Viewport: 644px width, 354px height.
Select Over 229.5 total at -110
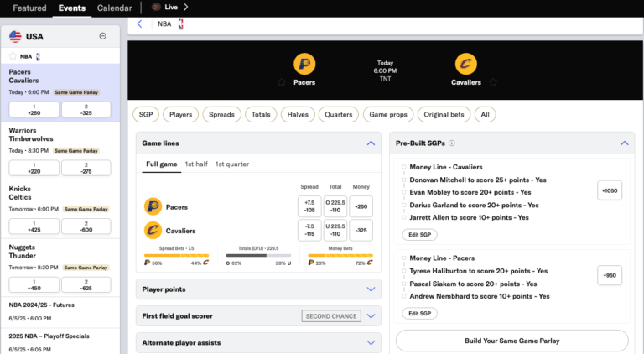[x=335, y=206]
